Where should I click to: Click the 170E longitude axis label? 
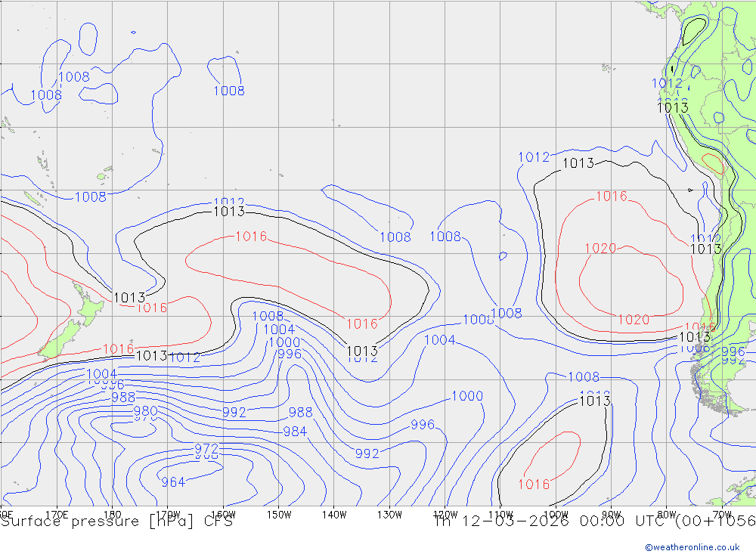click(x=57, y=515)
